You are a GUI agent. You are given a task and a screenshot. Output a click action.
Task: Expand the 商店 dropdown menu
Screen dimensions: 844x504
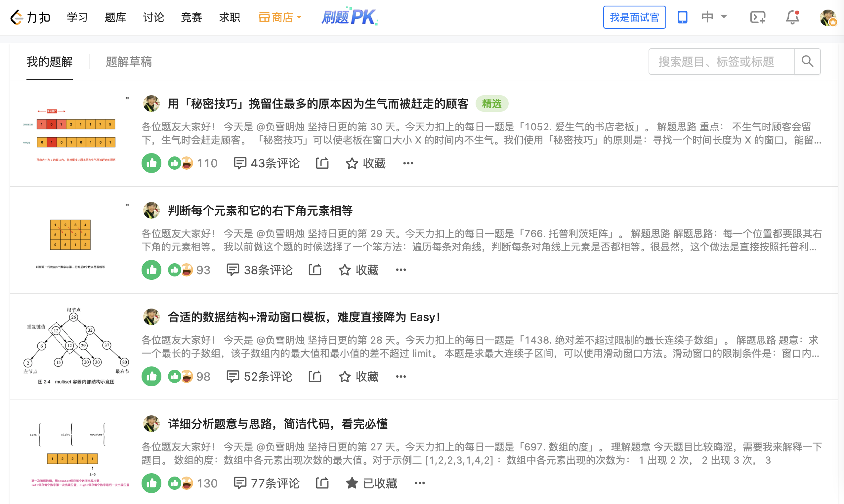pos(280,17)
